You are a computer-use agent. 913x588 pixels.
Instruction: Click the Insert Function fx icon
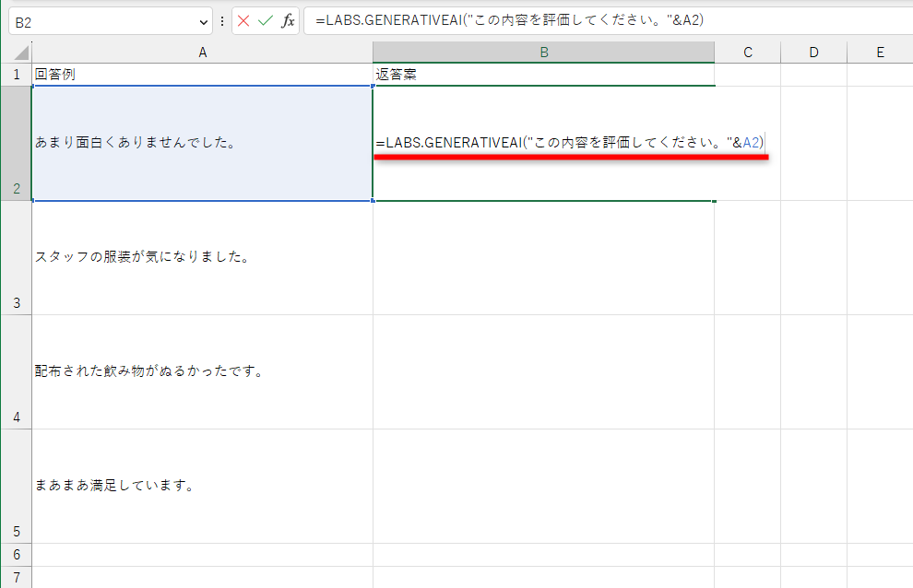coord(289,20)
